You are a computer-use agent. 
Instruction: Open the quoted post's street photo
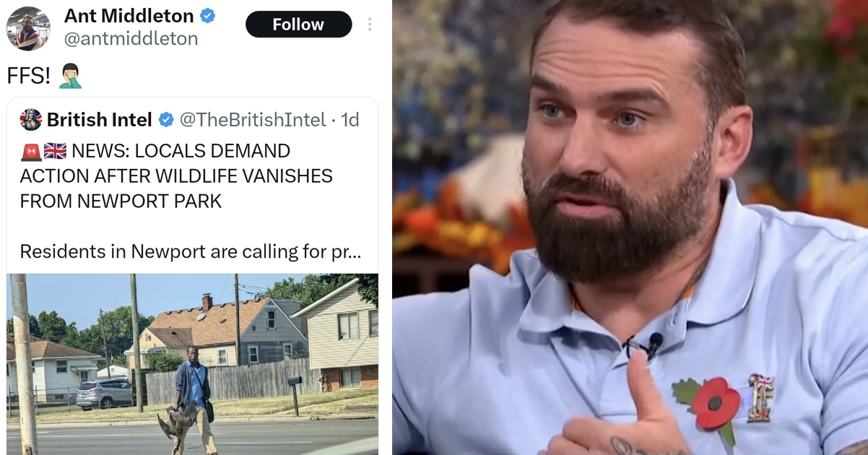(x=192, y=364)
